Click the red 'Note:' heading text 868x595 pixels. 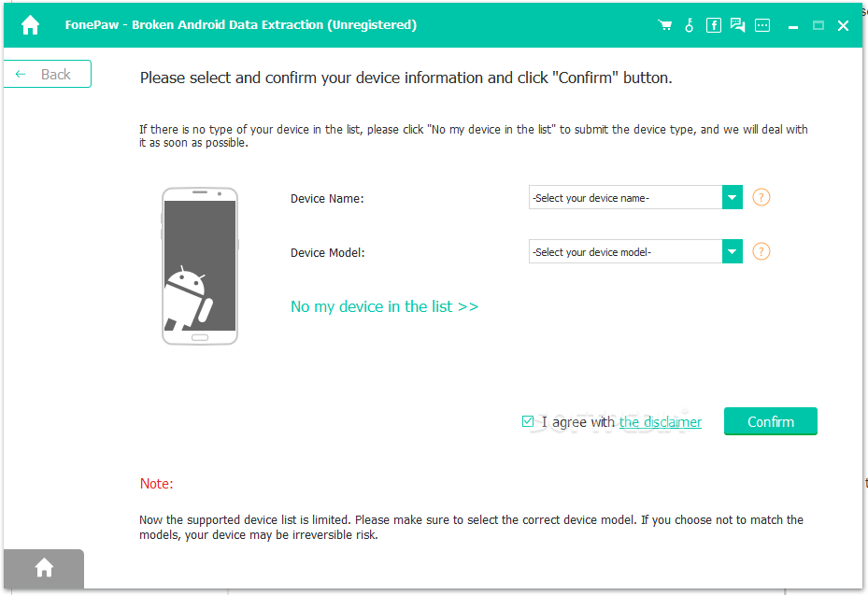click(x=157, y=484)
